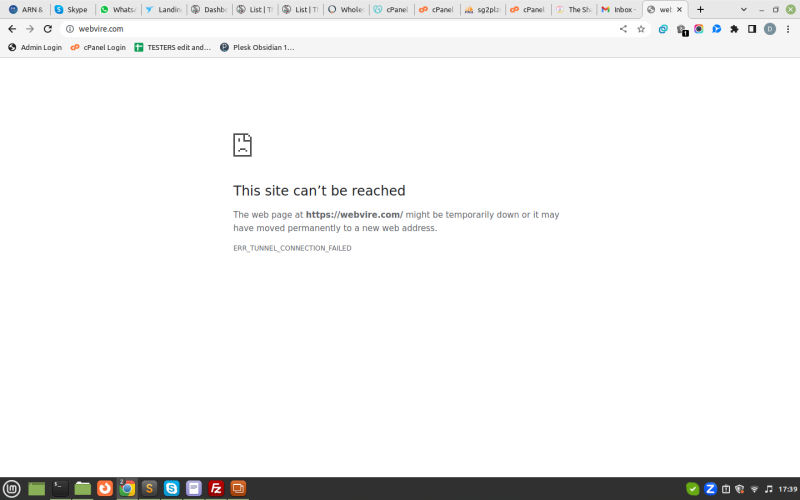Open the 17:39 clock calendar
The height and width of the screenshot is (500, 800).
pyautogui.click(x=788, y=489)
